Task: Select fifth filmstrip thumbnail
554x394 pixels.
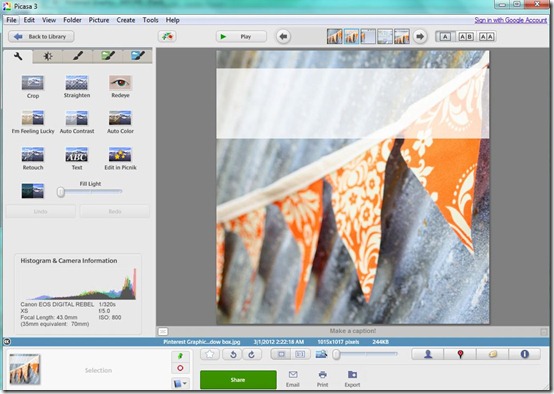Action: [402, 36]
